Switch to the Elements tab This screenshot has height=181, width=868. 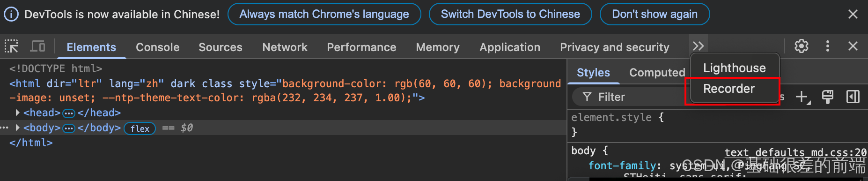(91, 47)
